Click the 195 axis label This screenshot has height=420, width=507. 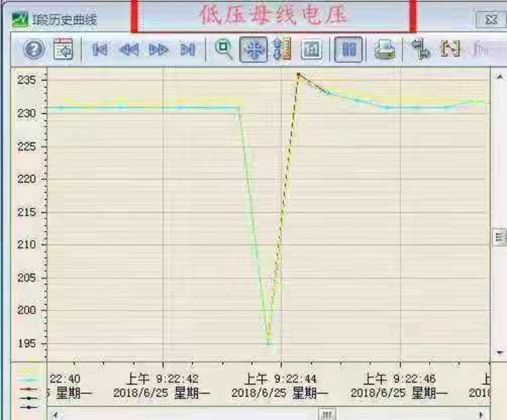tap(27, 343)
